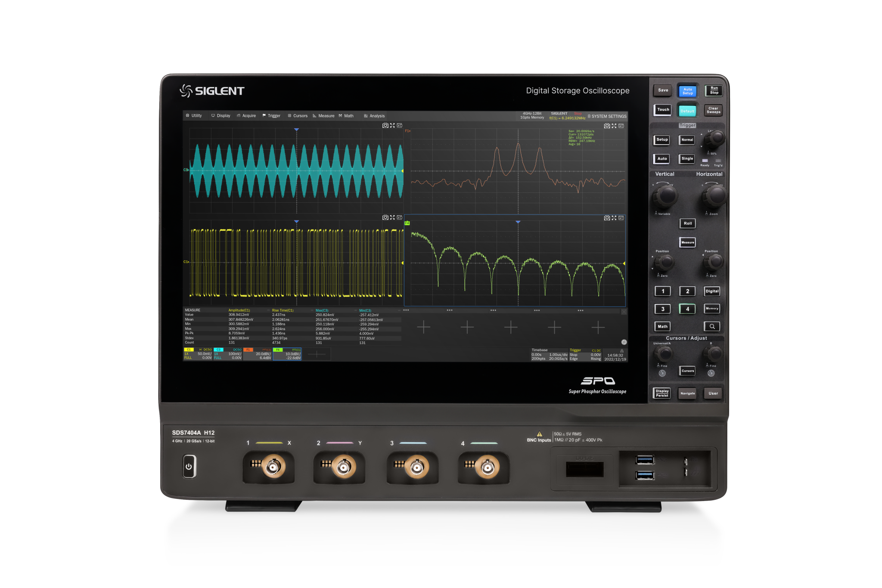Open the C1 channel descriptor box
The image size is (882, 588).
point(198,354)
